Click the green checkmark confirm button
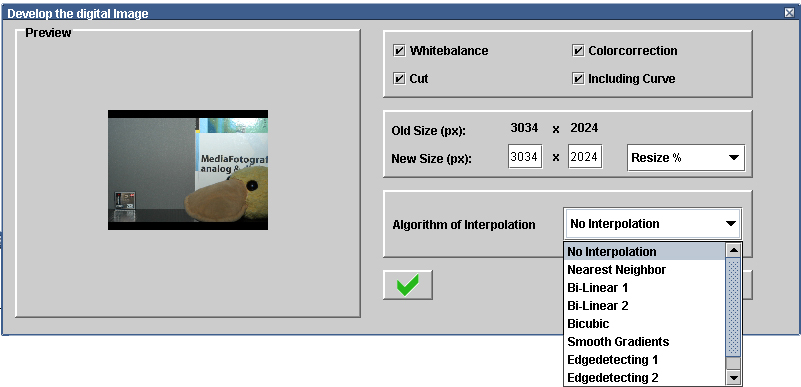 [408, 284]
